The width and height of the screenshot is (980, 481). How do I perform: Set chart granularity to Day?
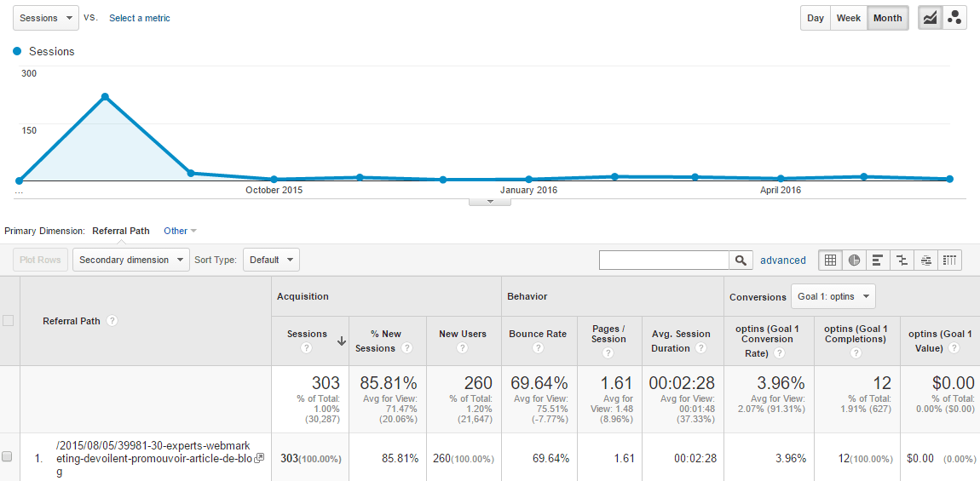tap(815, 18)
